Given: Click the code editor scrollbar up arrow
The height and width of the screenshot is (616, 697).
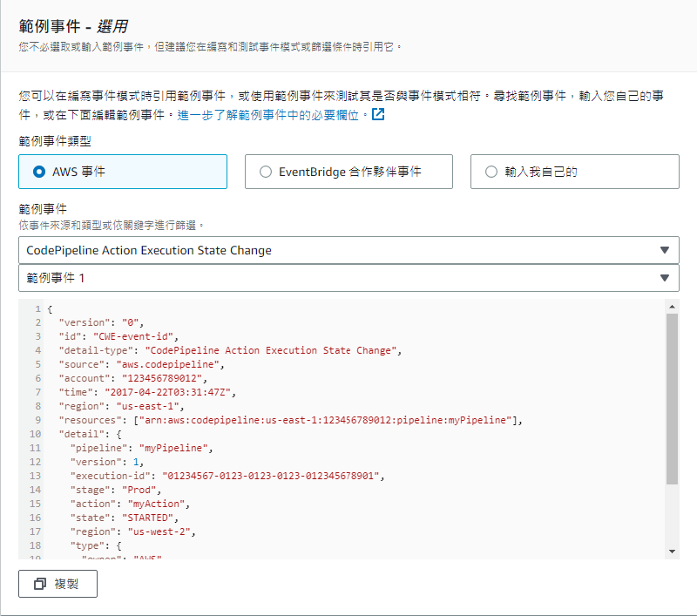Looking at the screenshot, I should click(x=672, y=308).
